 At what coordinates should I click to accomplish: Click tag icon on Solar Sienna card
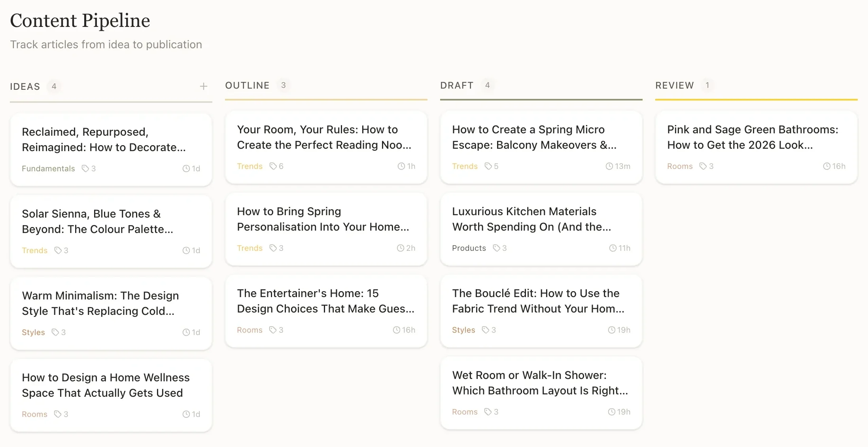(58, 250)
